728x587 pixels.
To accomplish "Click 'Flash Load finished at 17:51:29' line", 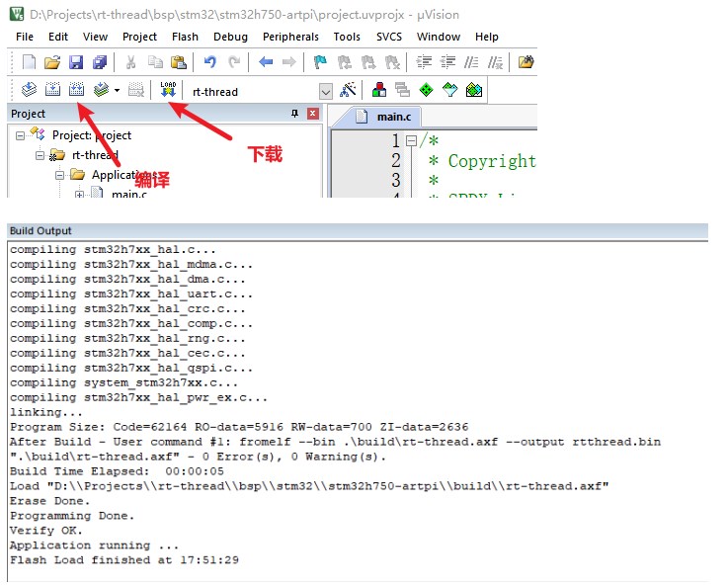I will (124, 560).
